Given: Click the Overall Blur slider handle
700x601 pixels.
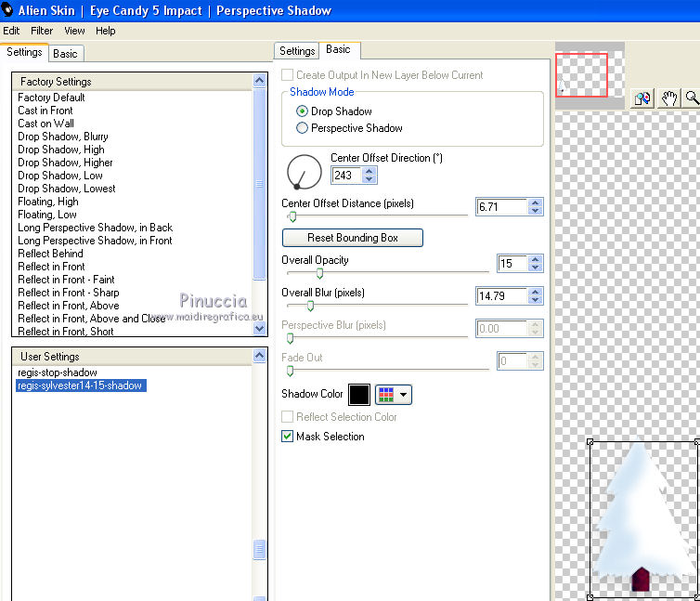Looking at the screenshot, I should coord(310,307).
